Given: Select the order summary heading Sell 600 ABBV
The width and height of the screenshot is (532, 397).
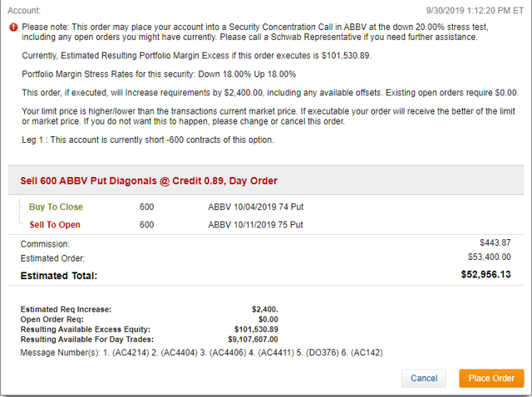Looking at the screenshot, I should (x=149, y=181).
